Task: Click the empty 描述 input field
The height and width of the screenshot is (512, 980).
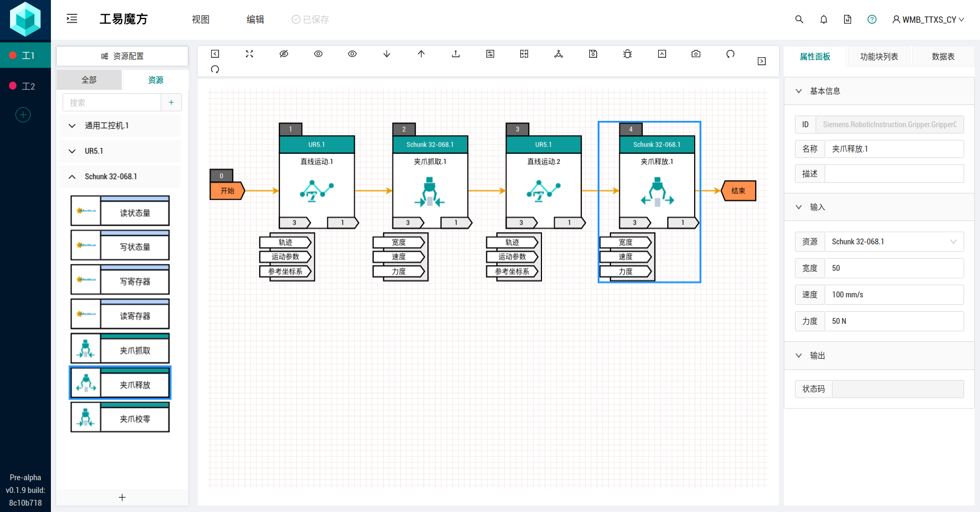Action: click(x=894, y=174)
